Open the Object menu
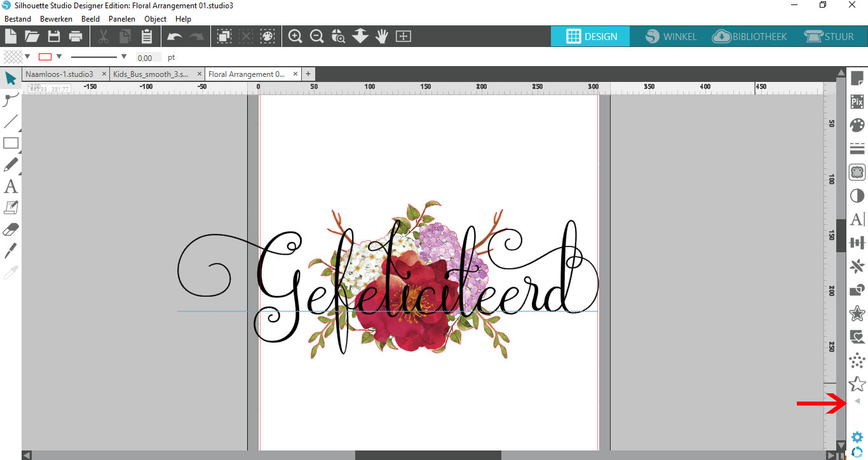Image resolution: width=868 pixels, height=460 pixels. click(x=156, y=19)
